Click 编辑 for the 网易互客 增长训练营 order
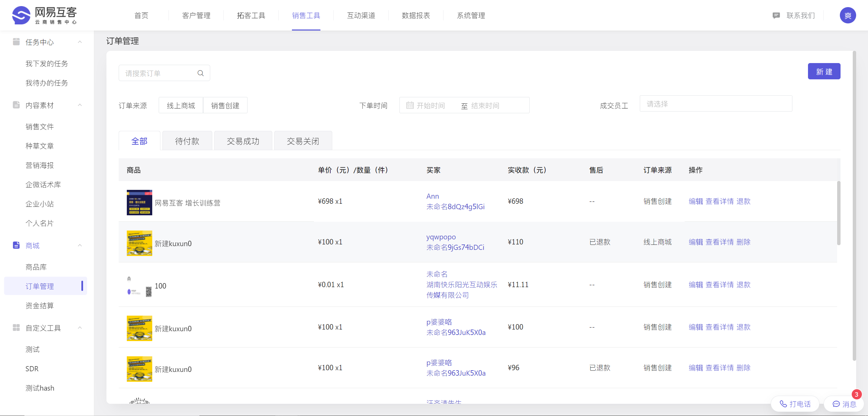 (696, 201)
